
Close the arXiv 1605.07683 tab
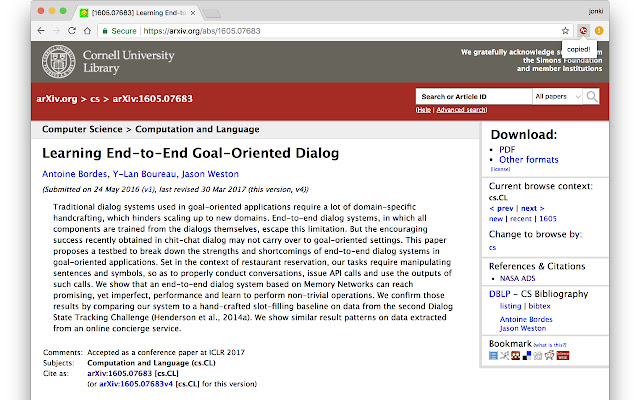click(x=193, y=13)
